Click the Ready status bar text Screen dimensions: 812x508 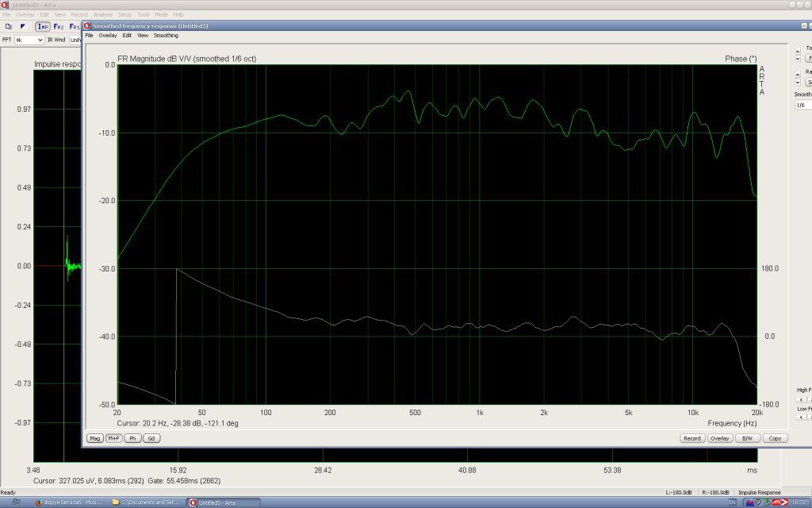(8, 493)
